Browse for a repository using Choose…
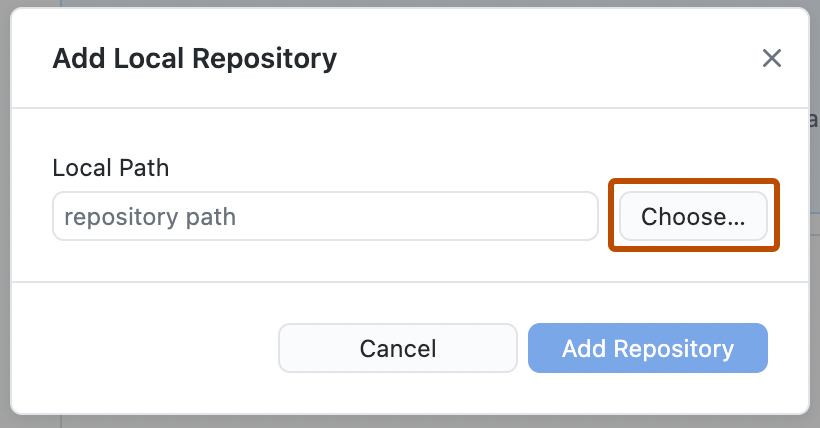 (693, 216)
